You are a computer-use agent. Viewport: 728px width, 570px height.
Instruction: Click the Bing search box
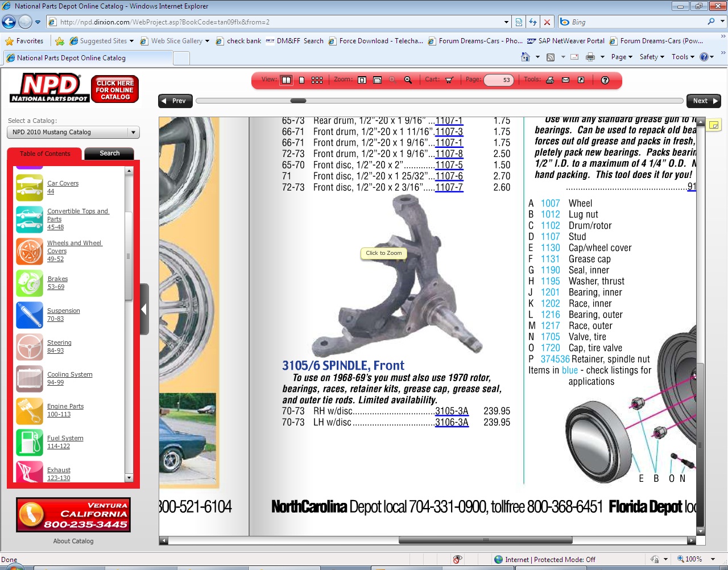tap(637, 22)
